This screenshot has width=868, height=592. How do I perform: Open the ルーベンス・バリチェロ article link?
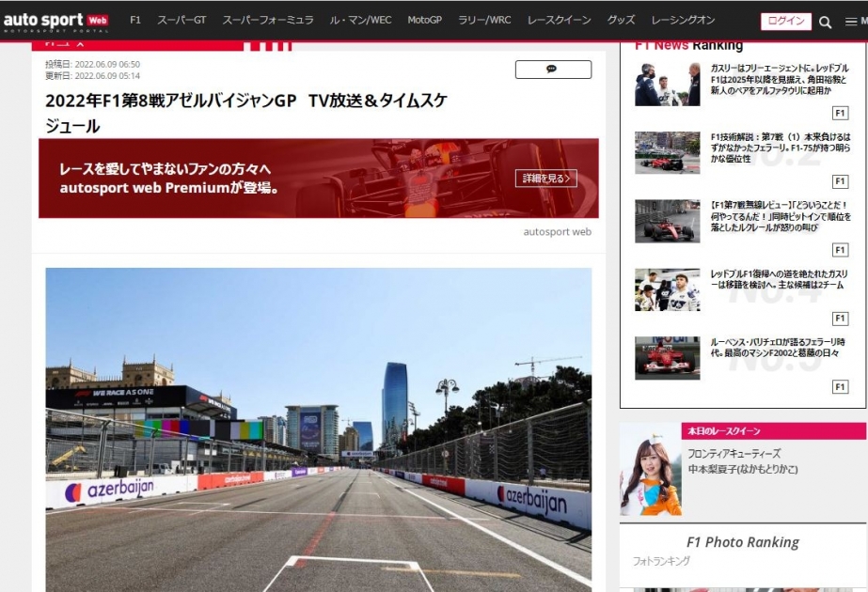pyautogui.click(x=778, y=348)
